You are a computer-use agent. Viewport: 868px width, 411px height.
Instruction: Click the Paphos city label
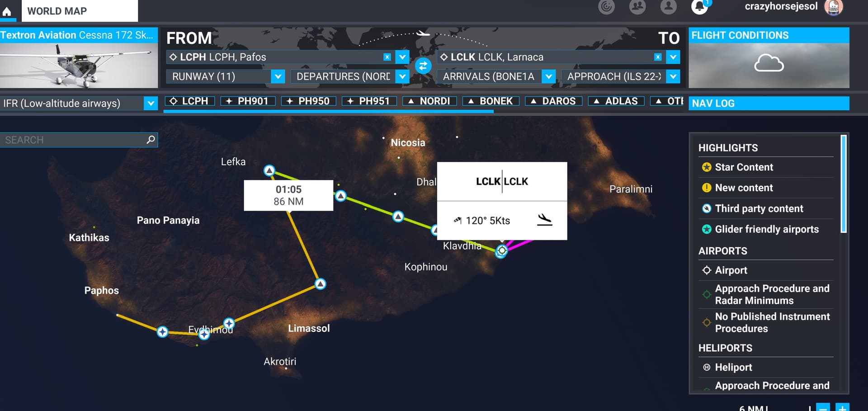pos(102,290)
